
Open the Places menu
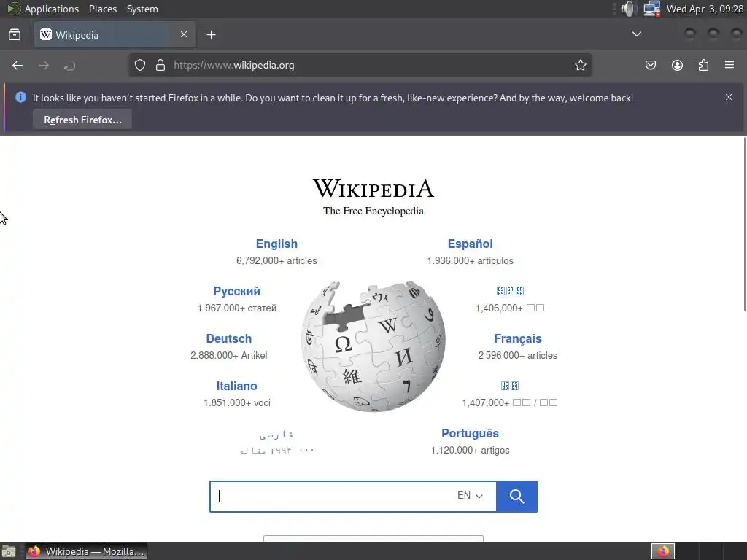(103, 9)
